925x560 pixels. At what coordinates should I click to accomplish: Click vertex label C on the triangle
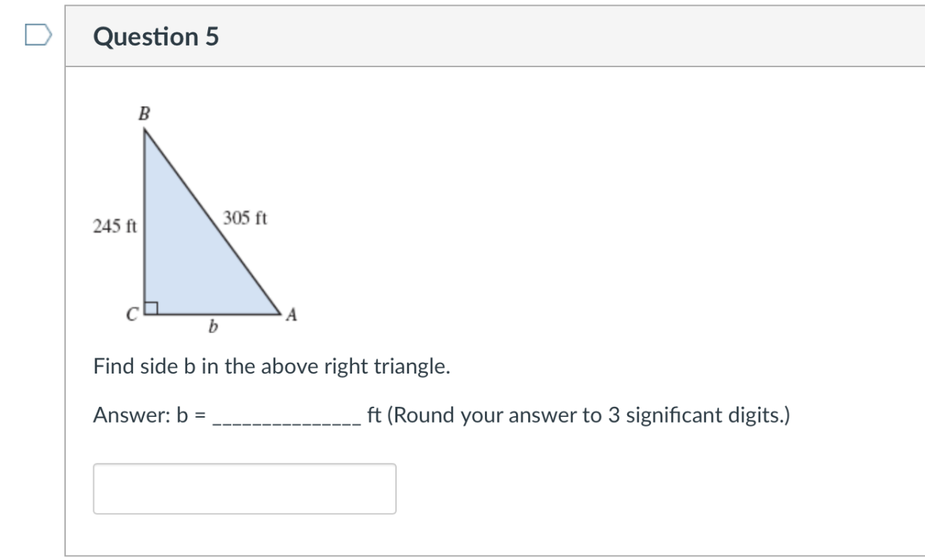(132, 314)
